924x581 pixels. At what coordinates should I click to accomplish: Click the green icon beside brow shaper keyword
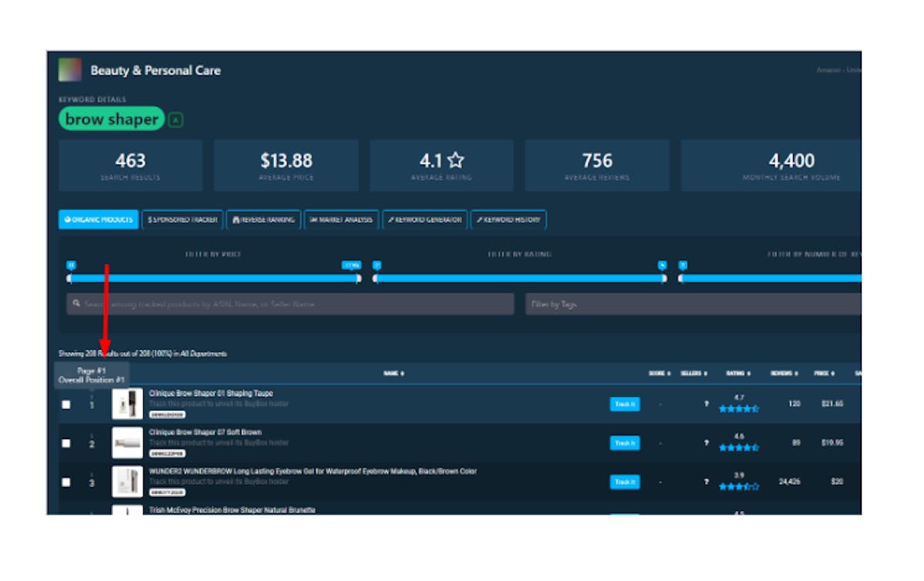(176, 120)
